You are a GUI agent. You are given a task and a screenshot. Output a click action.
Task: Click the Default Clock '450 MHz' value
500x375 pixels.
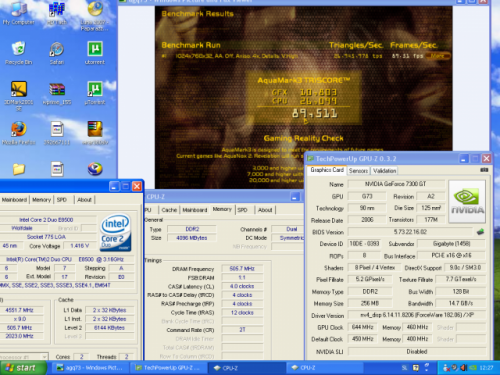[363, 339]
